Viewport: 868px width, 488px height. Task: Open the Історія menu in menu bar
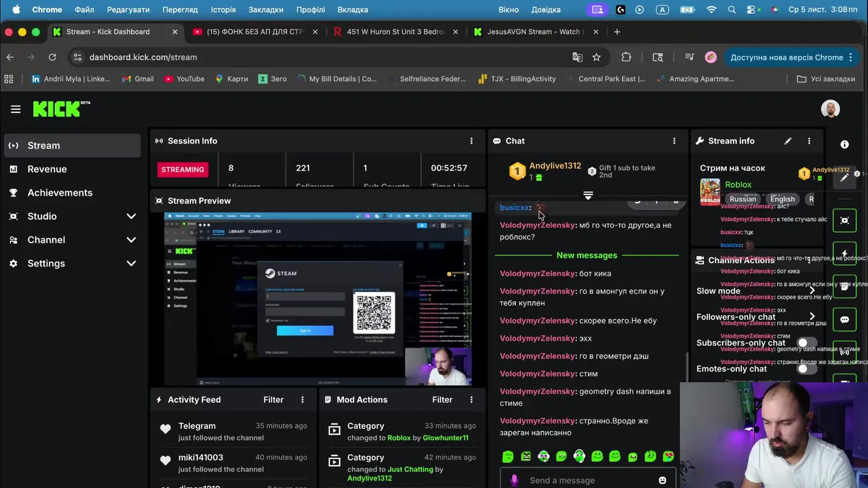(223, 9)
